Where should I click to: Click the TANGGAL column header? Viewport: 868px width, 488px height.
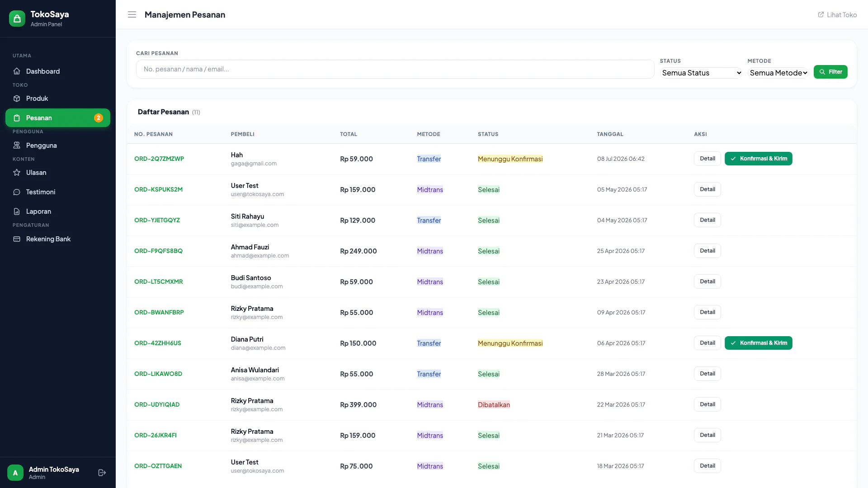tap(610, 134)
